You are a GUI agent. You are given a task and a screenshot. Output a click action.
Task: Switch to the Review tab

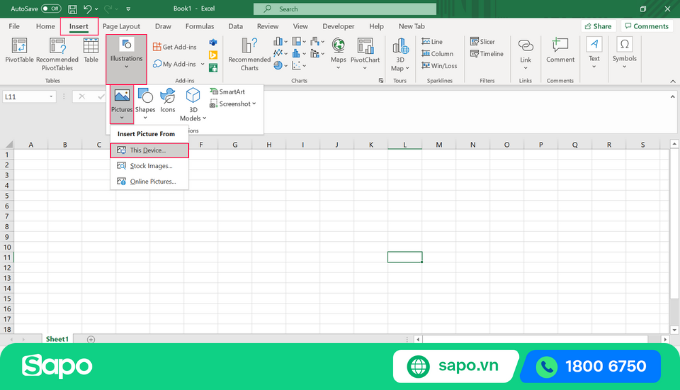click(268, 26)
